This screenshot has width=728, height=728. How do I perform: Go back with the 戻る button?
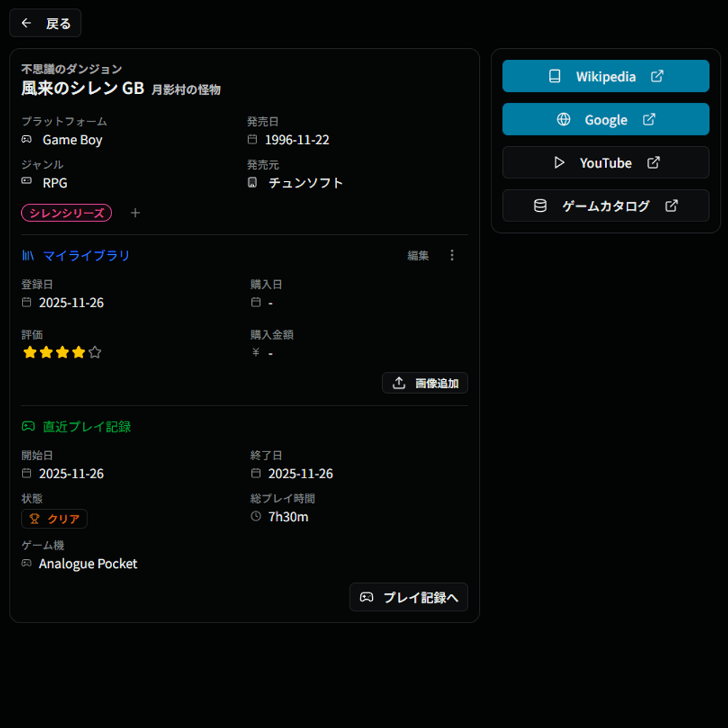pyautogui.click(x=45, y=23)
